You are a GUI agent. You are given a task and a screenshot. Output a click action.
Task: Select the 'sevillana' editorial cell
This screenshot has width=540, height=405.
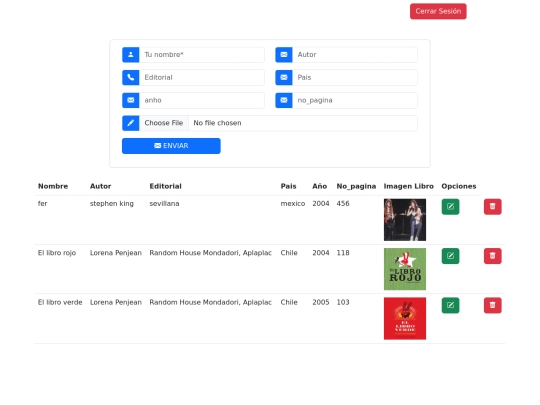(164, 204)
